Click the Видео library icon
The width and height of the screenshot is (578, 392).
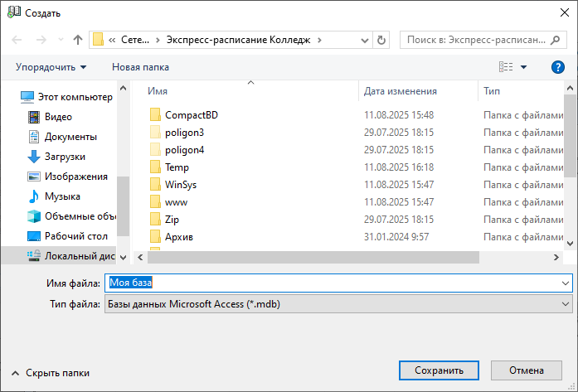coord(34,117)
